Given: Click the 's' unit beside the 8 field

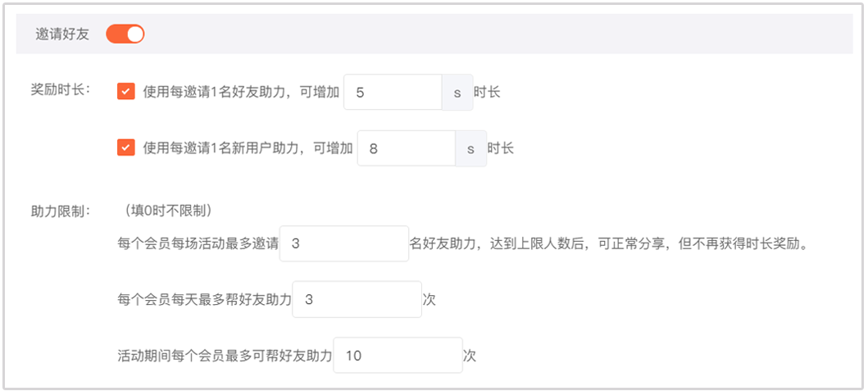Looking at the screenshot, I should (471, 149).
